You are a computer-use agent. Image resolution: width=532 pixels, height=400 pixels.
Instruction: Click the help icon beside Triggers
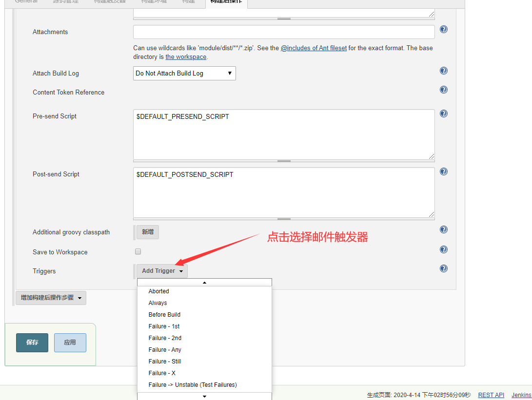tap(444, 268)
